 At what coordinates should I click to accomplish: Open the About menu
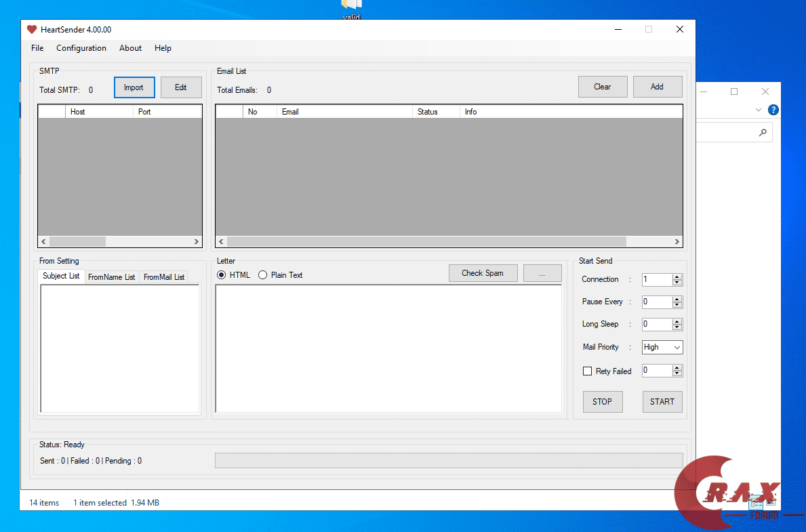click(131, 48)
